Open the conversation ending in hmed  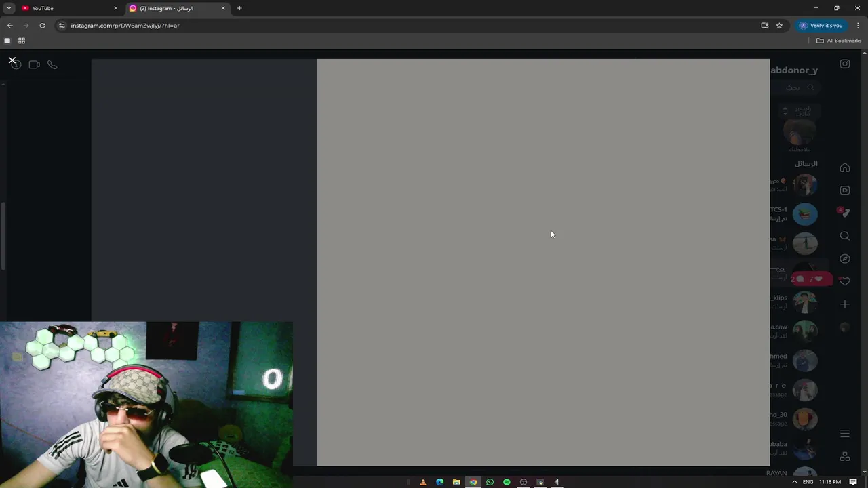pos(793,361)
